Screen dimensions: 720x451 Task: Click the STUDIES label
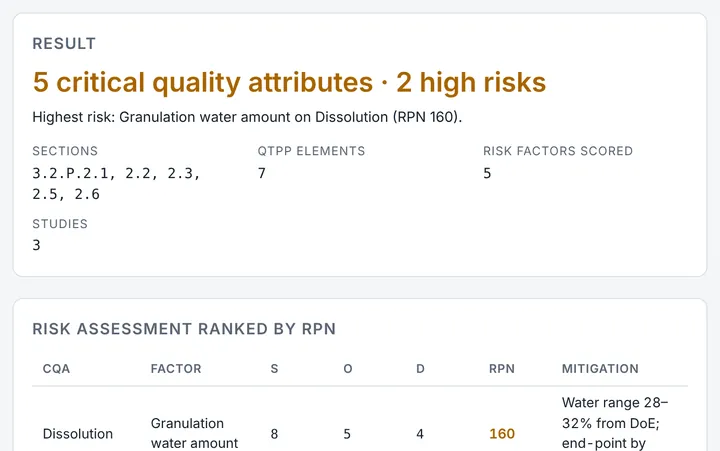[60, 224]
